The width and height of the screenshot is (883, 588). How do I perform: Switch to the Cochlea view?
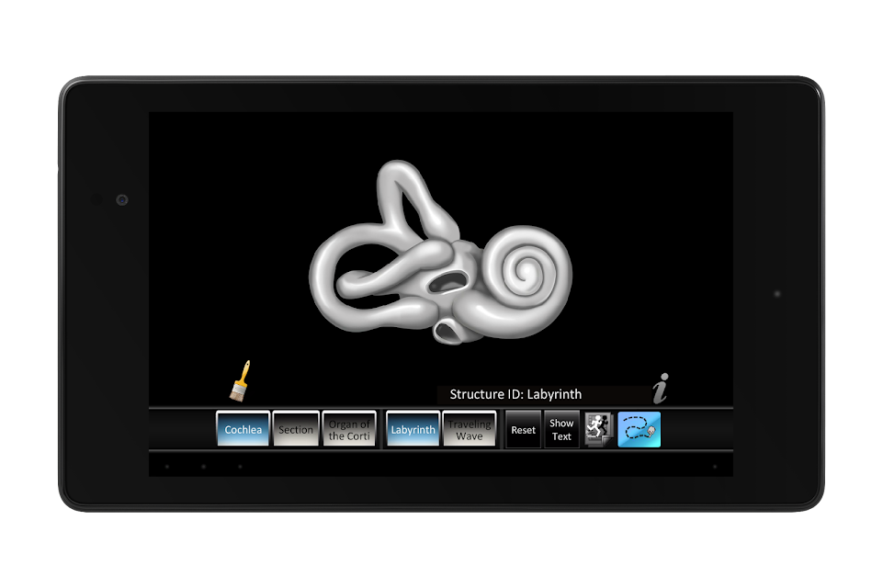[243, 429]
